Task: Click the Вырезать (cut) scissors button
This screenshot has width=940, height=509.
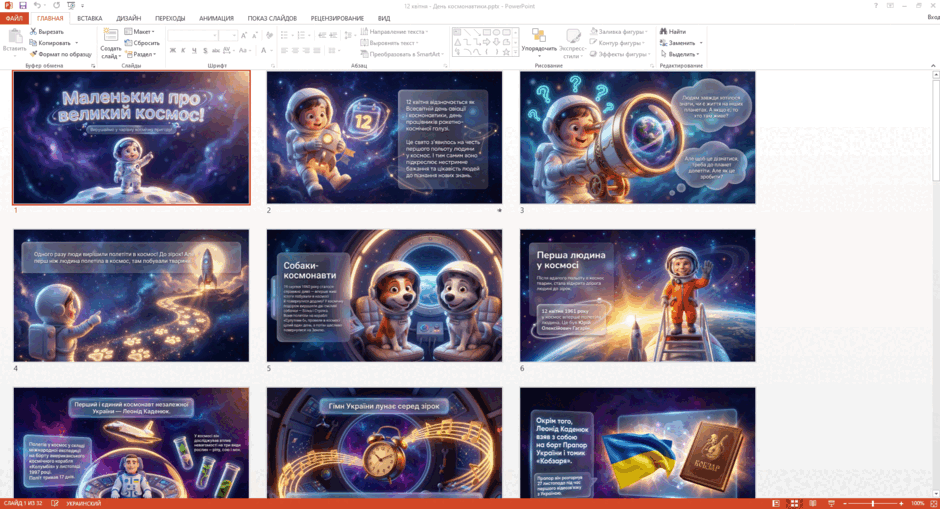Action: tap(47, 31)
